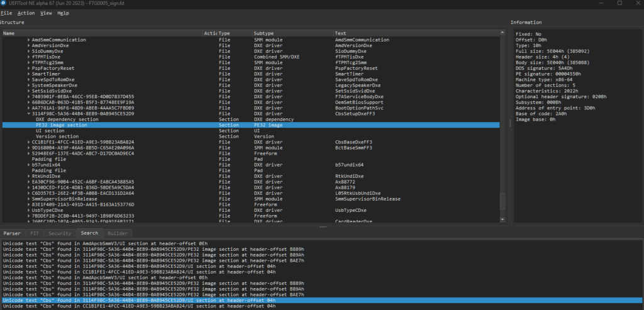The height and width of the screenshot is (310, 644).
Task: Switch to the Builder tab
Action: (x=118, y=233)
